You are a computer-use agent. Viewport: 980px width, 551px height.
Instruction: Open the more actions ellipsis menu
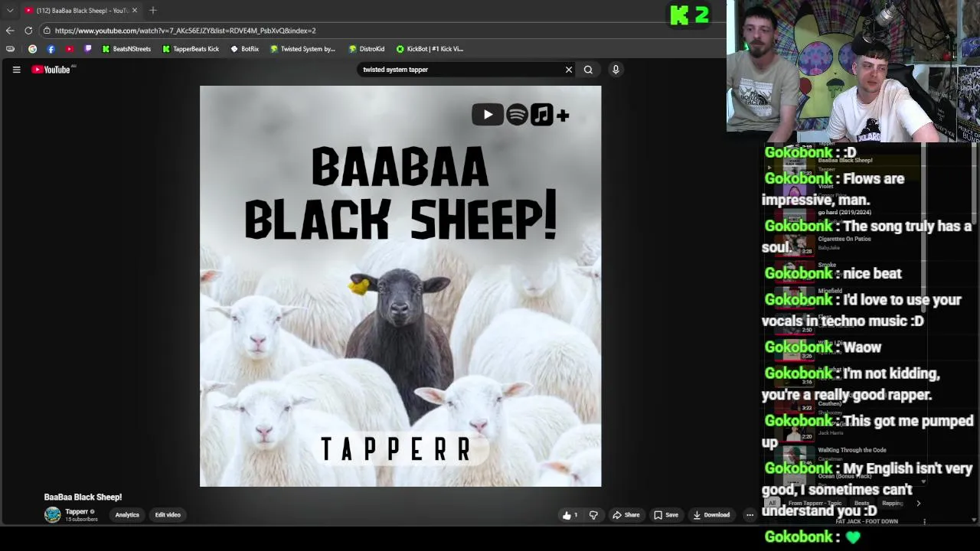point(750,515)
